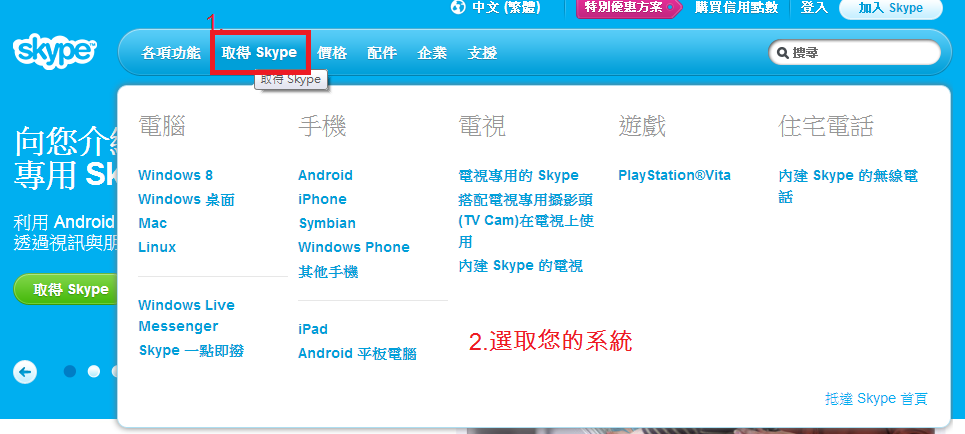Select Android under 手機
This screenshot has height=434, width=965.
coord(326,175)
